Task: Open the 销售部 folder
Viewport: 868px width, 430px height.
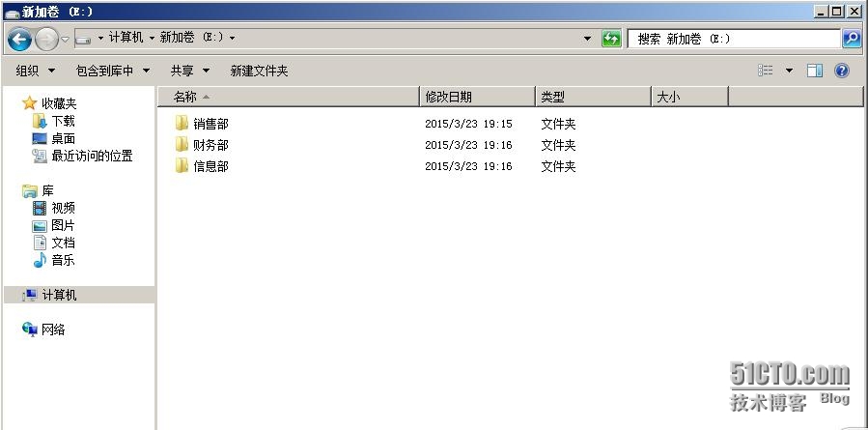Action: click(x=210, y=124)
